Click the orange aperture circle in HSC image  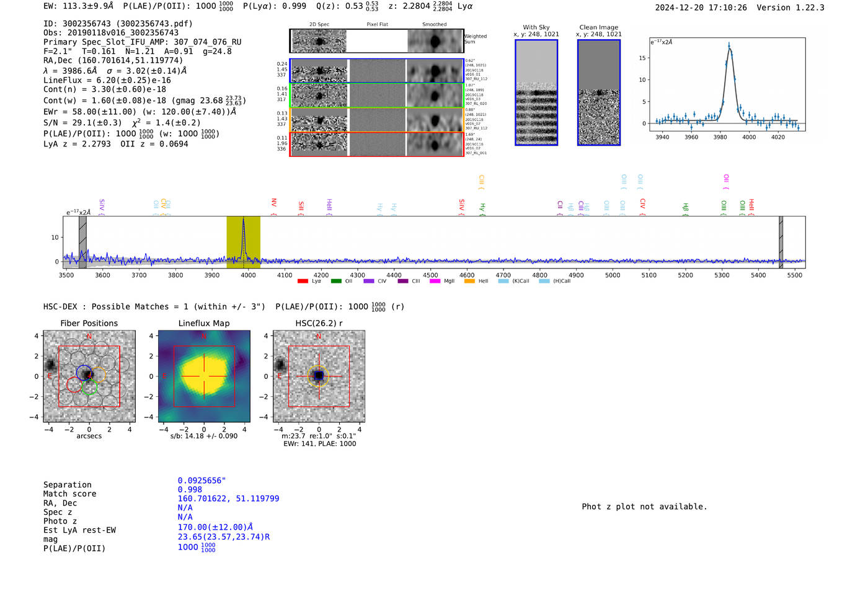(x=319, y=376)
